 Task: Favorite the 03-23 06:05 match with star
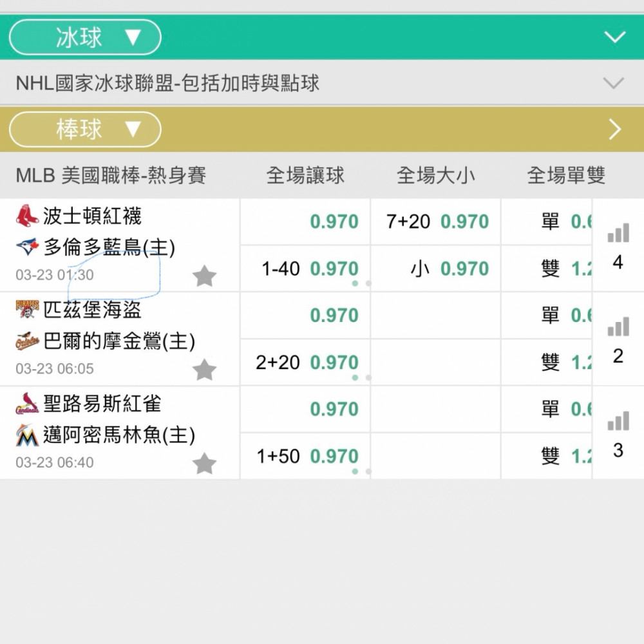click(204, 369)
